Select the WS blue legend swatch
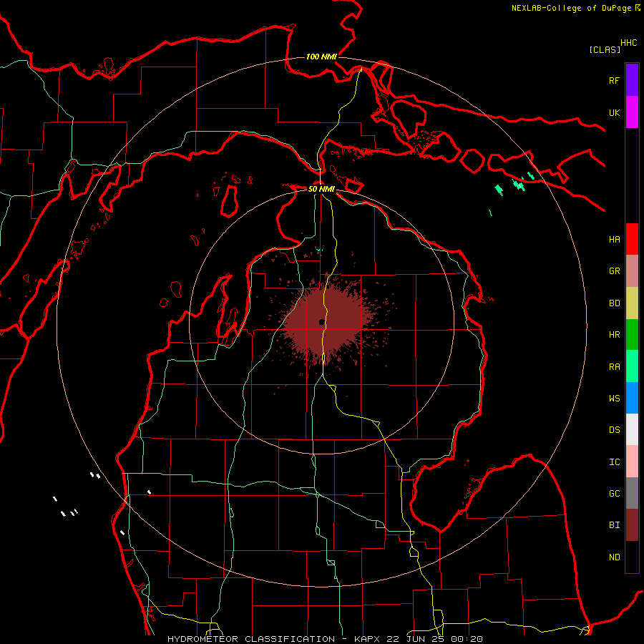The width and height of the screenshot is (644, 644). pyautogui.click(x=632, y=398)
